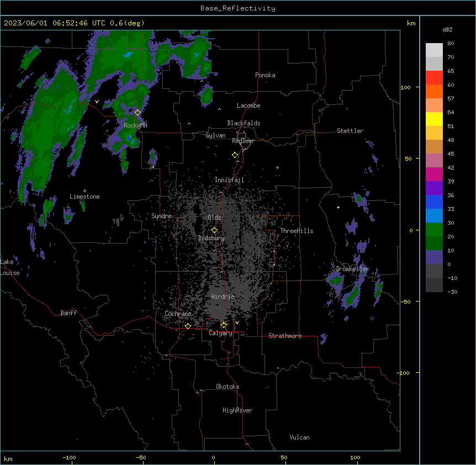Click the Lake Louise label

click(x=10, y=267)
